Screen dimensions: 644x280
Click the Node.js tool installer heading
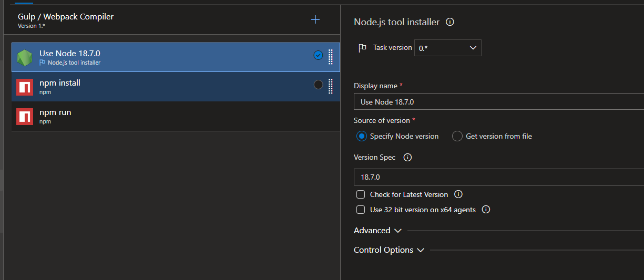(396, 22)
